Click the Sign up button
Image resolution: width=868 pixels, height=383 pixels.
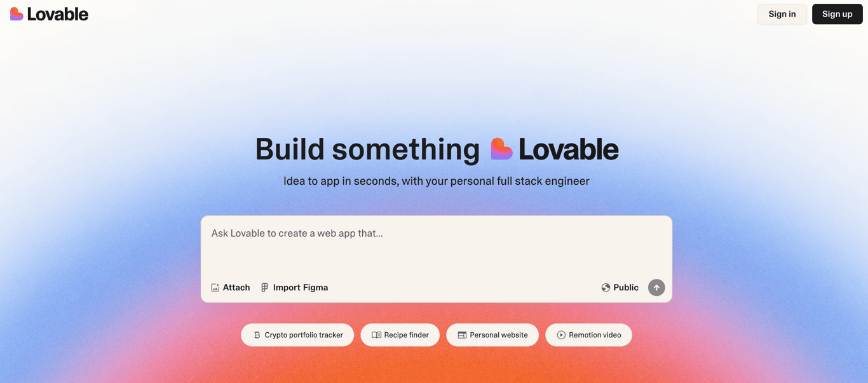click(x=837, y=13)
